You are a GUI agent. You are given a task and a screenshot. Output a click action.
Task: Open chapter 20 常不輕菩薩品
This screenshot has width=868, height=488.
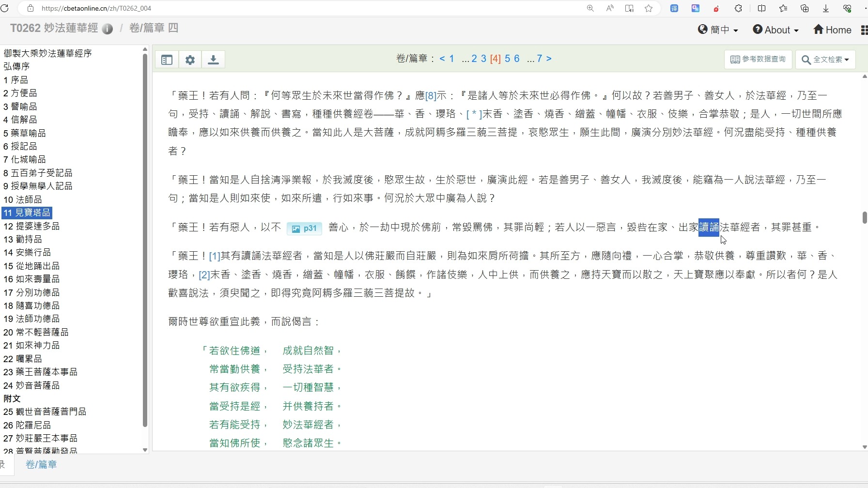(36, 333)
